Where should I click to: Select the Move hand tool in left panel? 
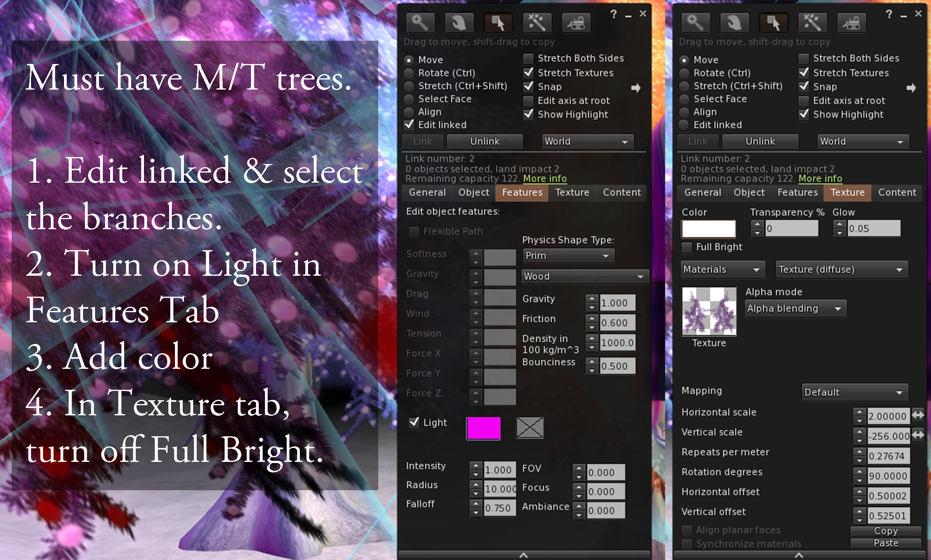(x=459, y=22)
